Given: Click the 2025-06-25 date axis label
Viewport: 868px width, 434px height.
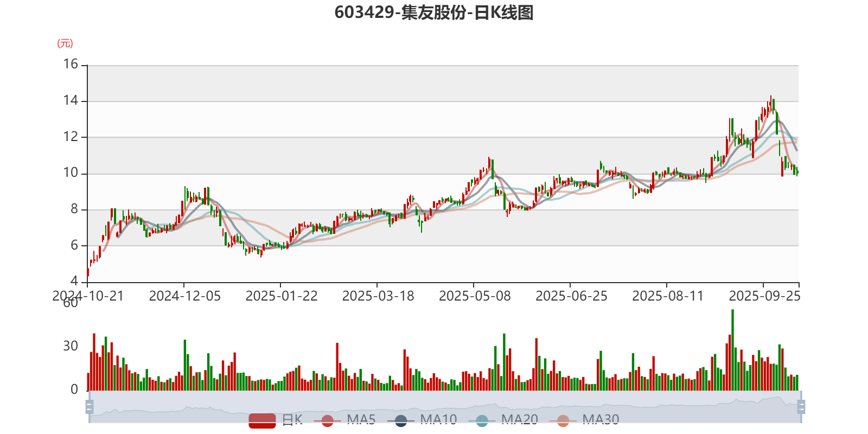Looking at the screenshot, I should (571, 296).
